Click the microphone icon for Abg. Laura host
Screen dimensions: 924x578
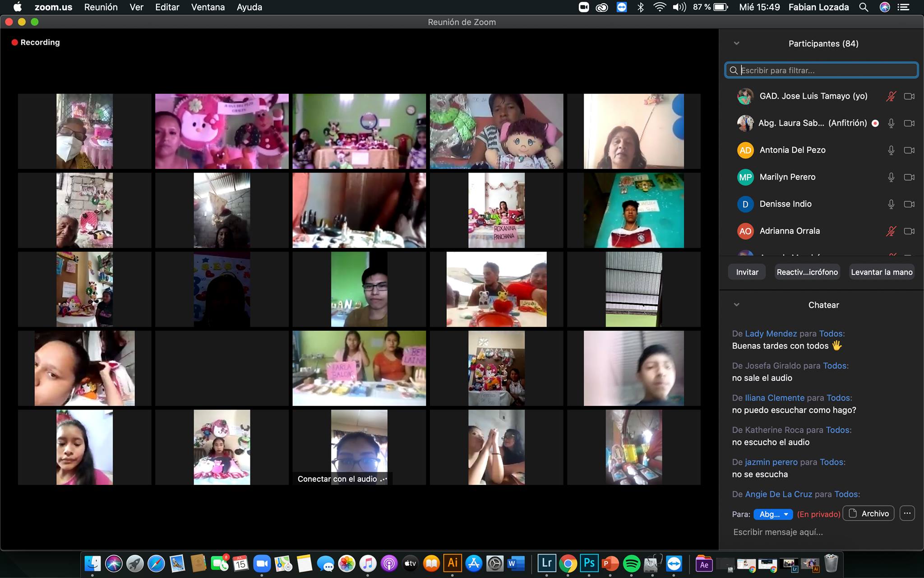tap(891, 123)
